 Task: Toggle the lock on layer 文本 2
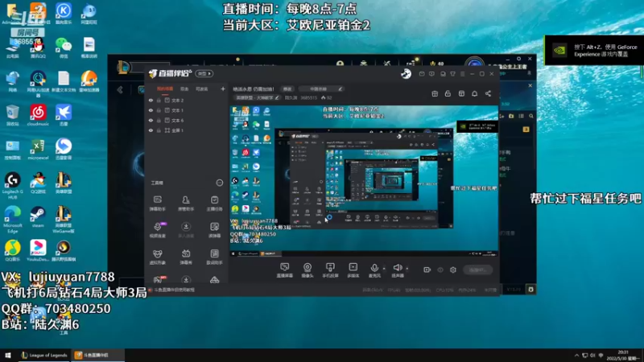(159, 100)
